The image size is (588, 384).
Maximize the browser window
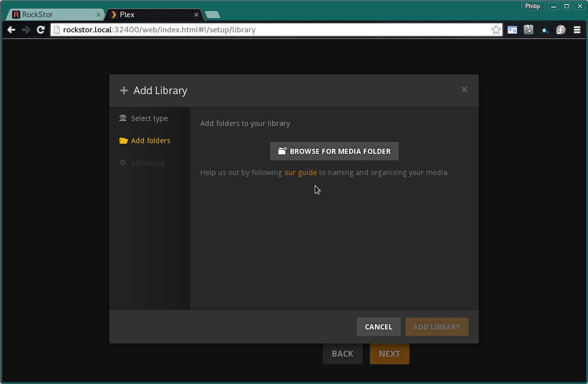(x=567, y=6)
